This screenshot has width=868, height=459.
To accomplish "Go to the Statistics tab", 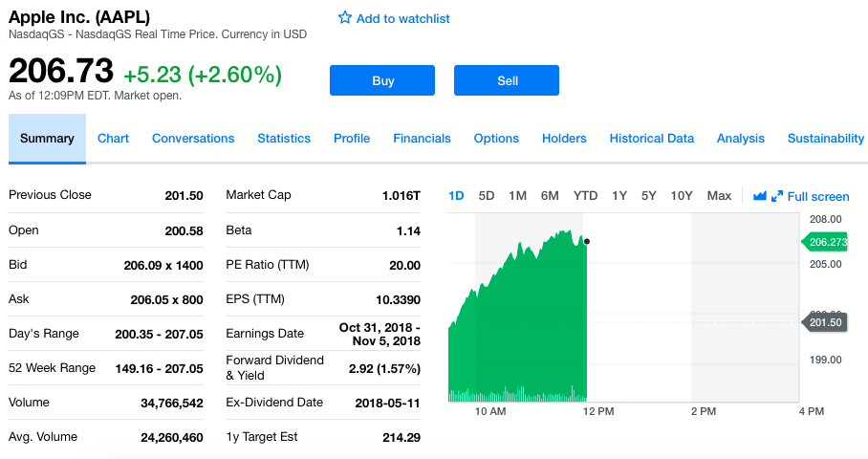I will pyautogui.click(x=284, y=139).
